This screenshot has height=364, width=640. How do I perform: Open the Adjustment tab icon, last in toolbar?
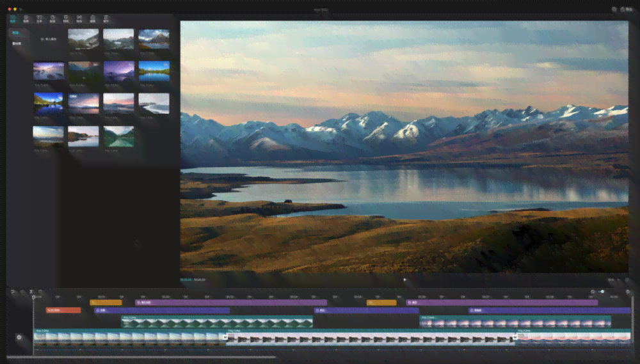click(x=106, y=19)
